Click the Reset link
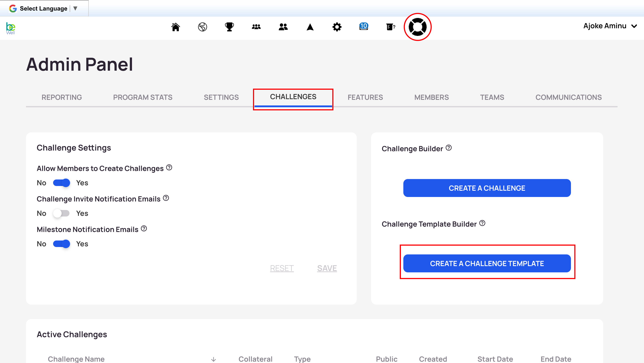This screenshot has width=644, height=363. click(282, 268)
